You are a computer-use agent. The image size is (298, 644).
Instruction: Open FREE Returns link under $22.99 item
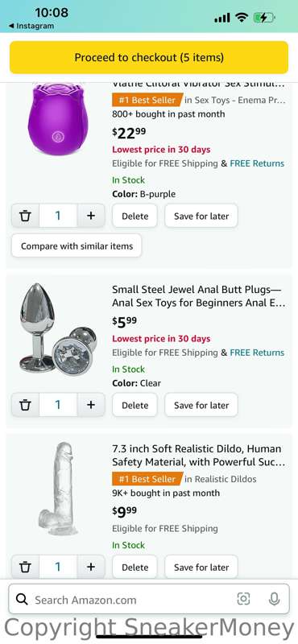pyautogui.click(x=257, y=163)
